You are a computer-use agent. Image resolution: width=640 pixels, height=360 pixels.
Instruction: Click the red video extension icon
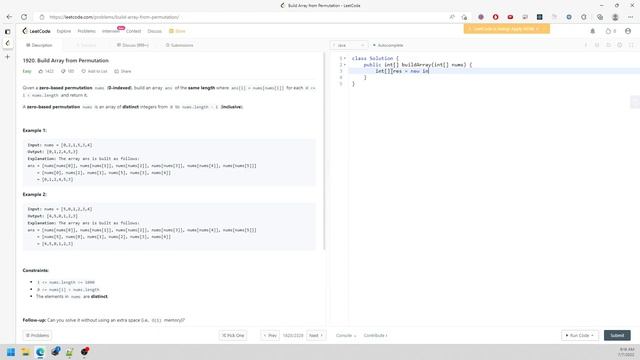(x=510, y=17)
